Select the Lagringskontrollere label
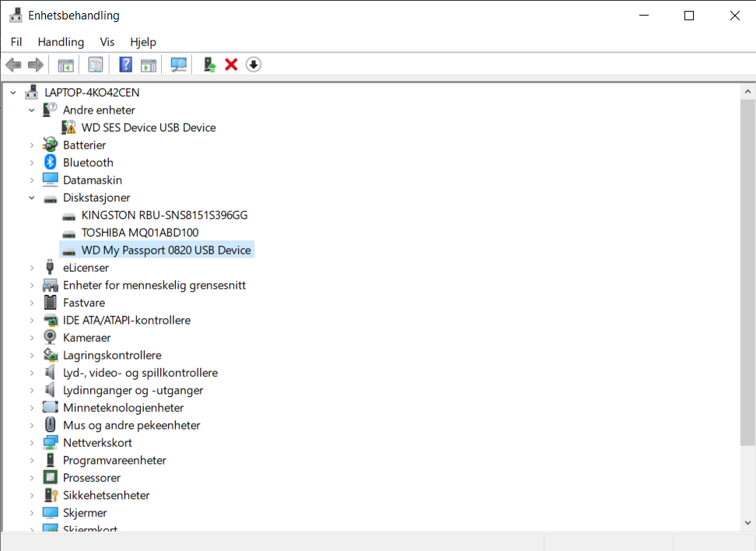756x551 pixels. (112, 355)
